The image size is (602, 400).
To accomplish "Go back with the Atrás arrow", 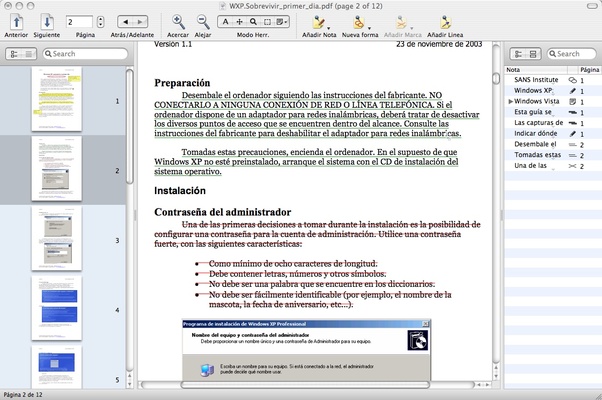I will pos(125,22).
